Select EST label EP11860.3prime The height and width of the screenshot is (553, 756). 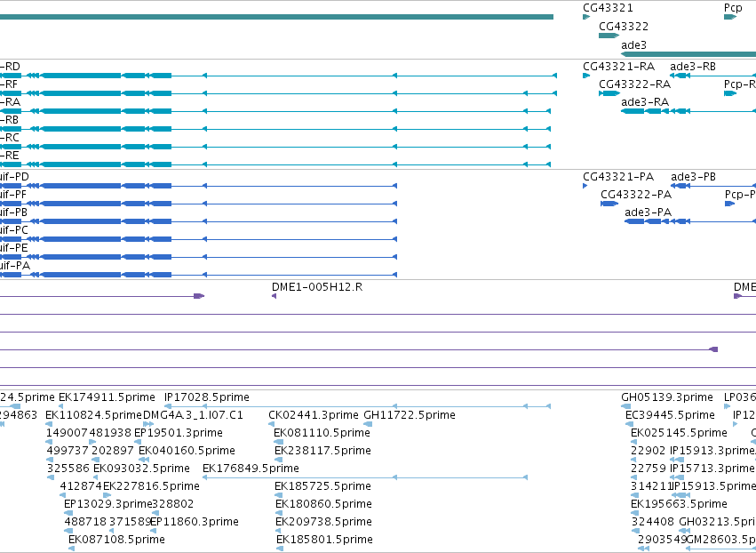point(195,523)
